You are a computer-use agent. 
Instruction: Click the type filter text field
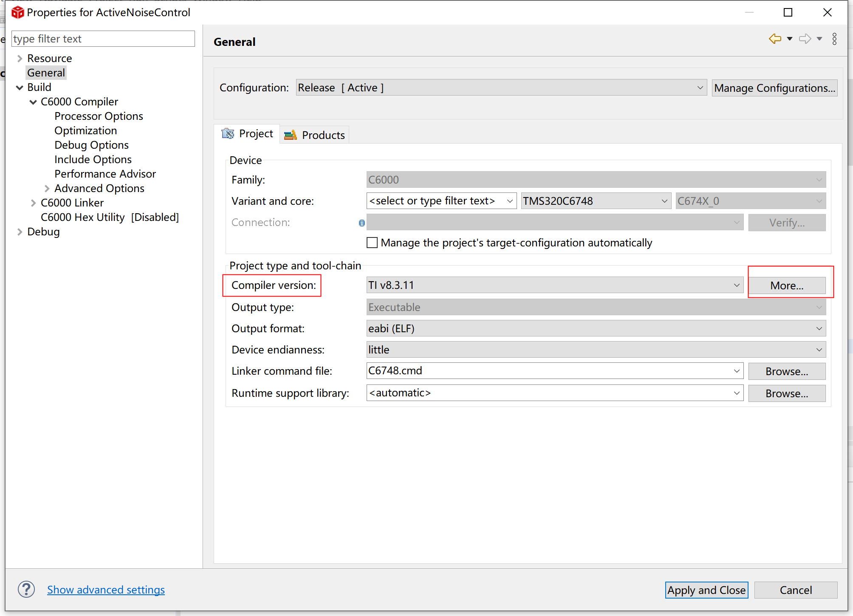[x=103, y=39]
